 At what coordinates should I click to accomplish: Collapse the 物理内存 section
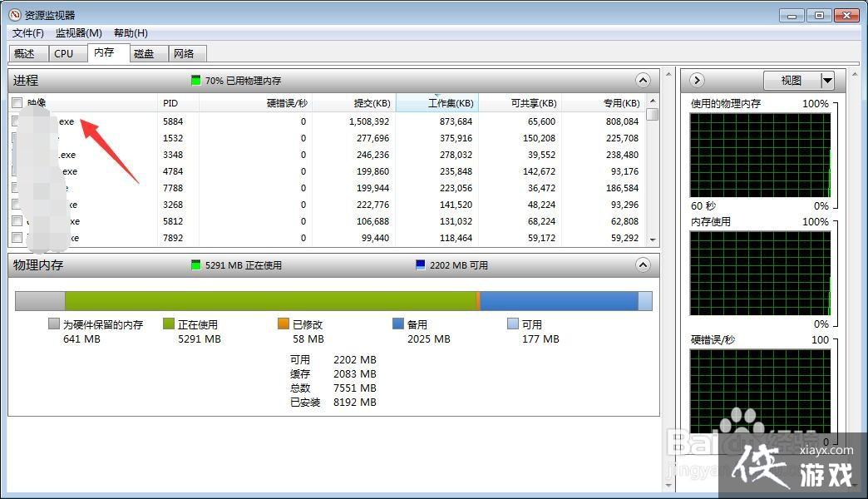point(642,264)
